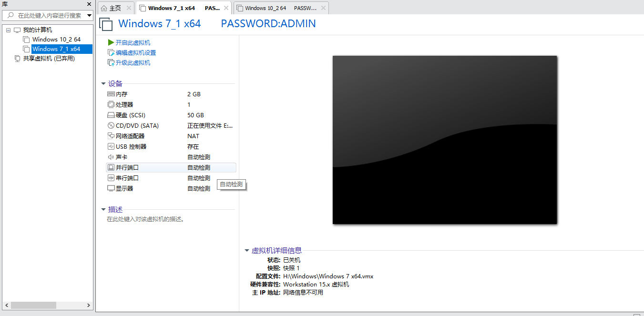Click the processor (处理器) chip icon
This screenshot has height=316, width=644.
click(x=111, y=104)
